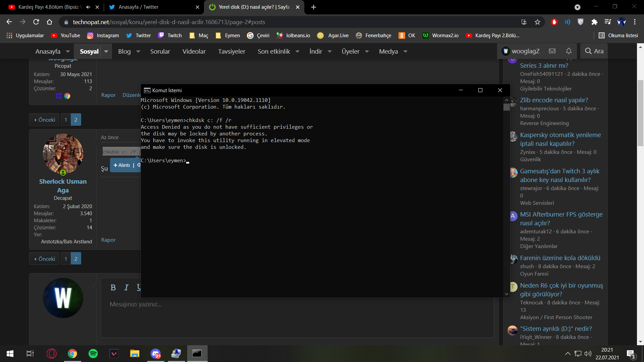Screen dimensions: 644x362
Task: Open Spotify from the taskbar
Action: pyautogui.click(x=93, y=354)
